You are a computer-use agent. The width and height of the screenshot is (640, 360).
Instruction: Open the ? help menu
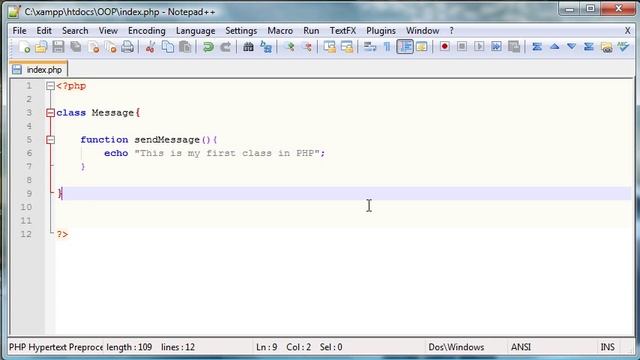tap(451, 31)
